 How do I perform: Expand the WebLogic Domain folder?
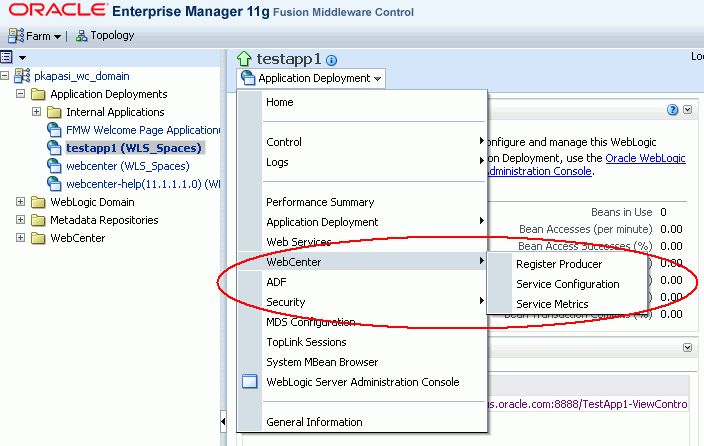20,202
